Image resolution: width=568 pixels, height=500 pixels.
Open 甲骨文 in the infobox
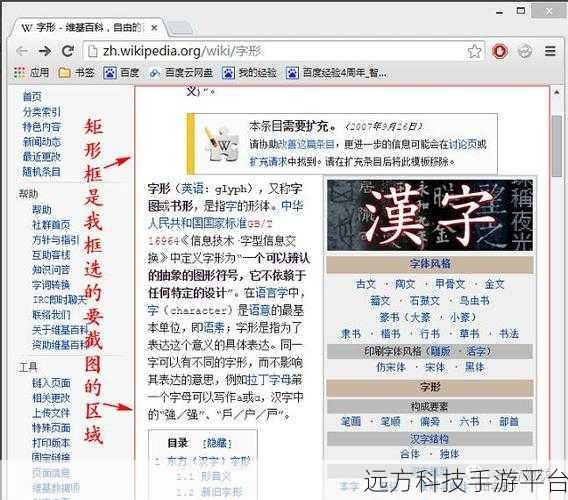[450, 284]
